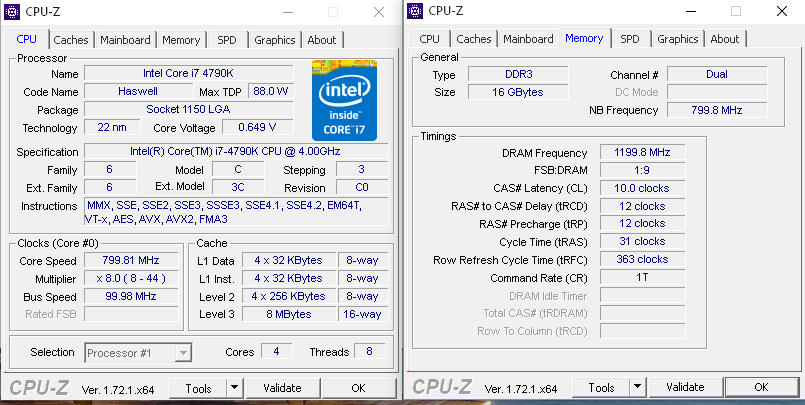
Task: Expand Tools dropdown arrow in left window
Action: point(235,388)
